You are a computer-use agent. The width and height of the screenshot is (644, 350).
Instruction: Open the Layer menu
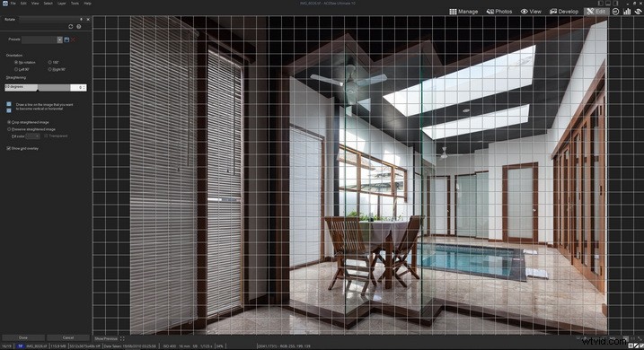tap(62, 4)
